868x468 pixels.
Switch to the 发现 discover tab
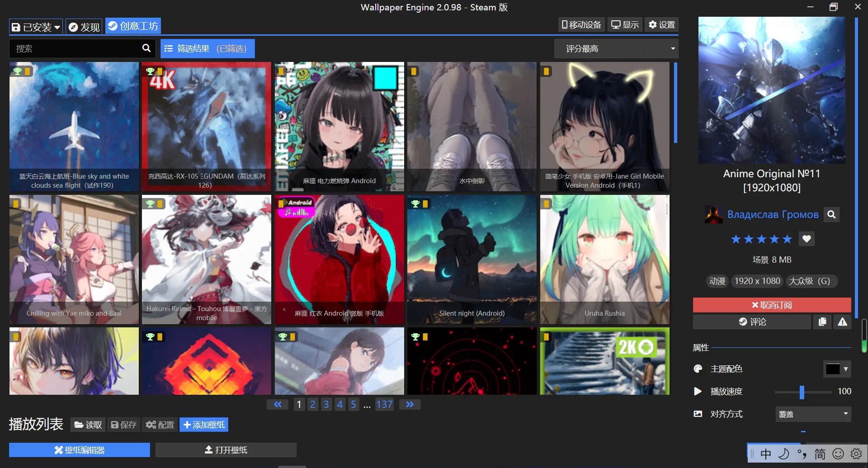(84, 27)
